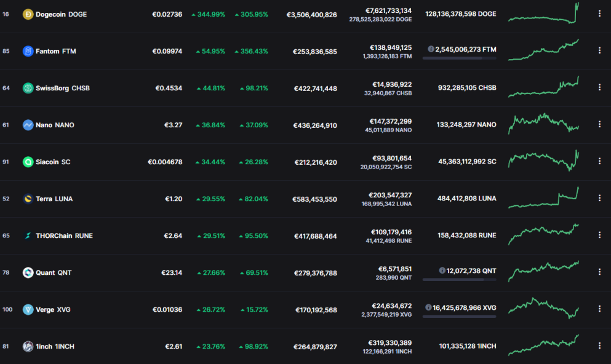
Task: Click Terra market cap €583,453,550
Action: pos(314,199)
